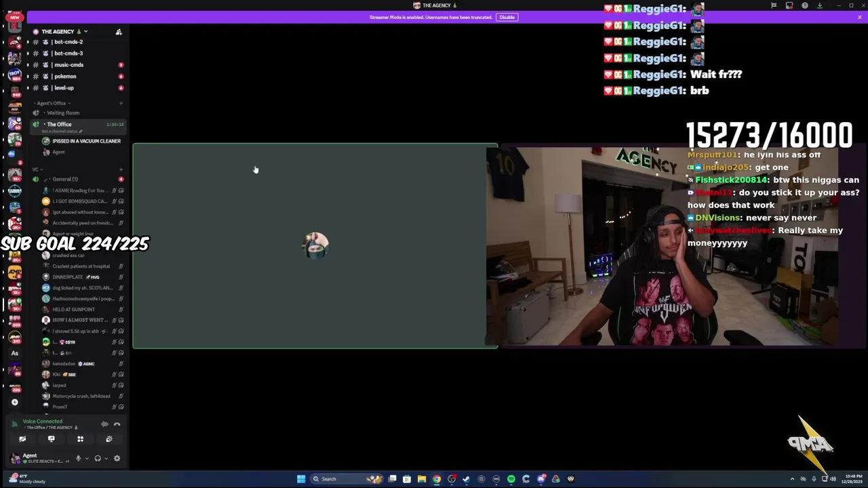Share your screen button in voice panel
The width and height of the screenshot is (868, 488).
51,439
